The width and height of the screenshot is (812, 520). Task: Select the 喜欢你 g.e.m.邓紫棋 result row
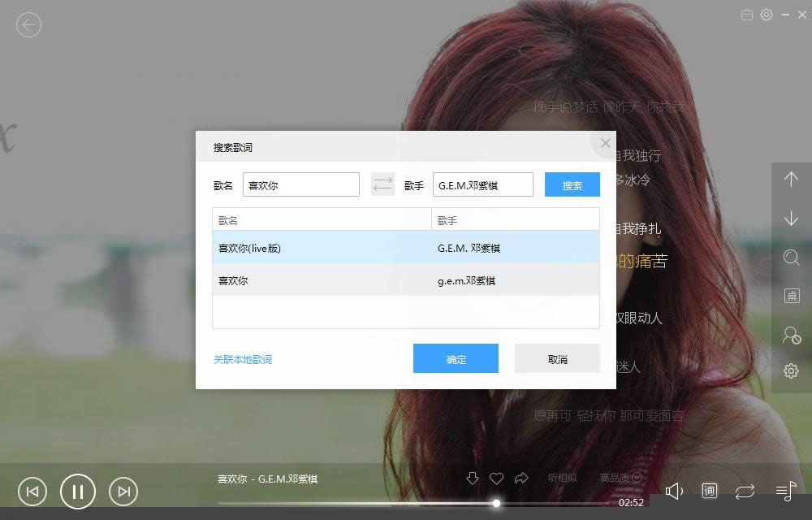406,280
